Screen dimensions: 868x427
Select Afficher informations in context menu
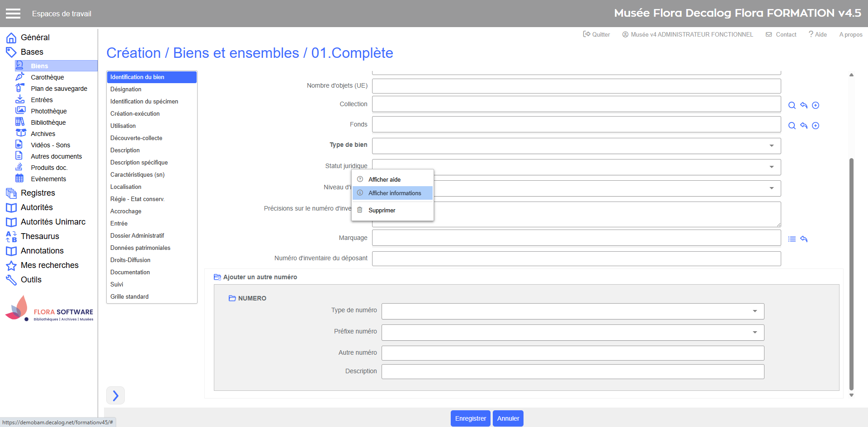(394, 193)
